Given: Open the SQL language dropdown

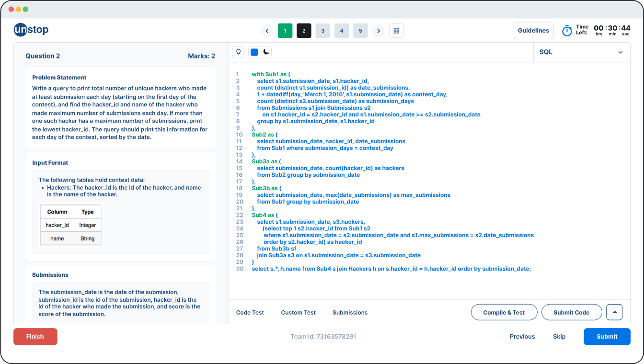Looking at the screenshot, I should [581, 52].
